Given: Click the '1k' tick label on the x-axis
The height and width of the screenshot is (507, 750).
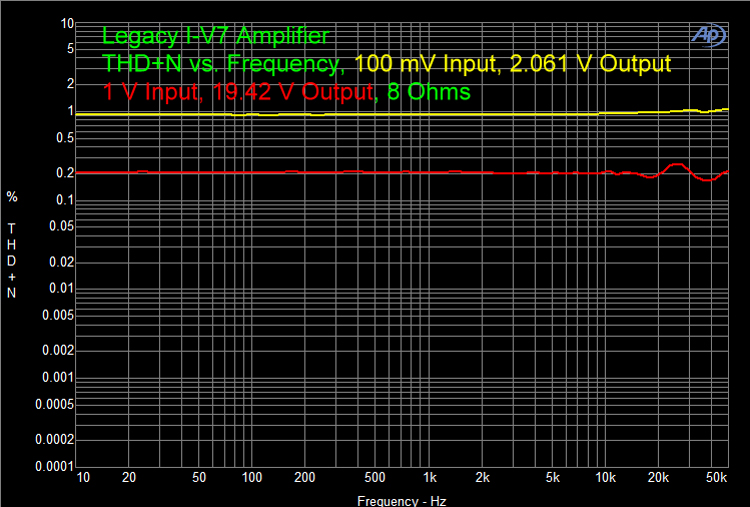Looking at the screenshot, I should (430, 478).
